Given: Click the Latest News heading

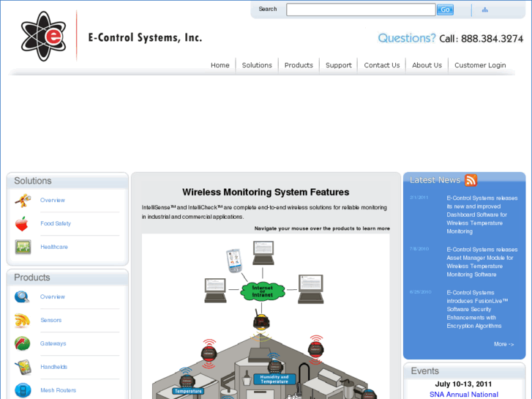Looking at the screenshot, I should pyautogui.click(x=435, y=180).
